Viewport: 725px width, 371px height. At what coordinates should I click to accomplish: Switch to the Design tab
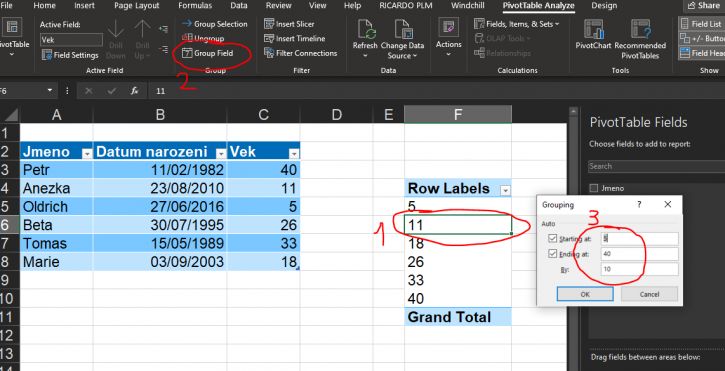coord(604,6)
